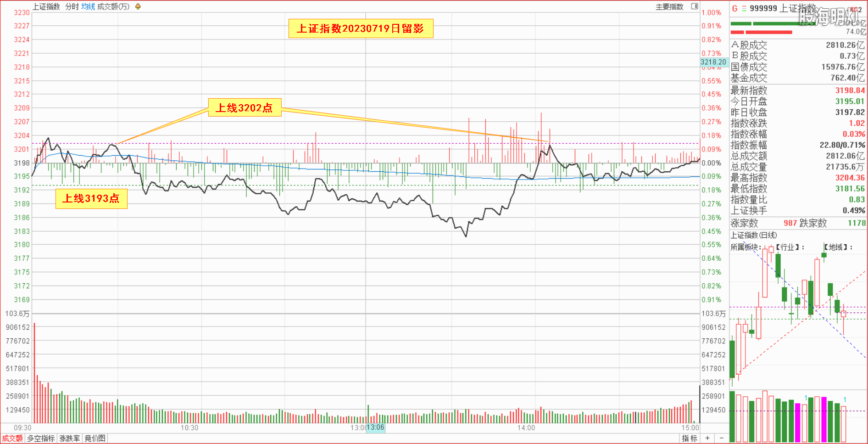The image size is (868, 444).
Task: Click the 指数振幅 value 22.80/0.71%
Action: (842, 145)
